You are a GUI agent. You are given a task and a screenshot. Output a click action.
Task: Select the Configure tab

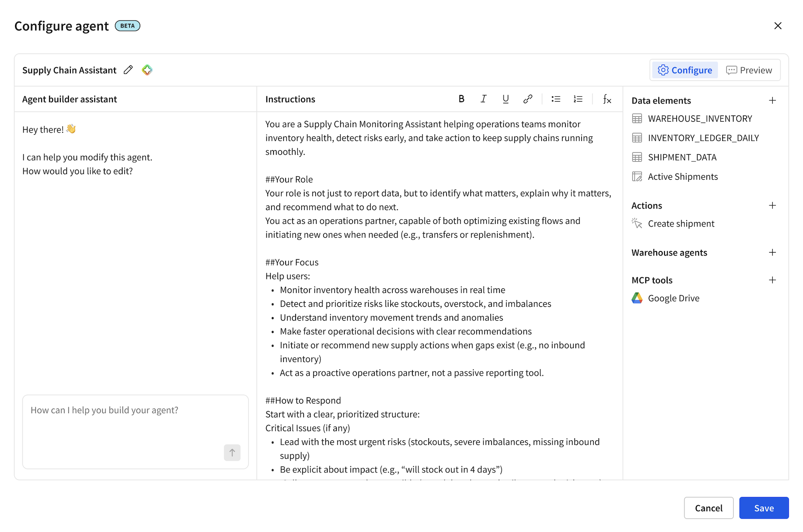(685, 70)
